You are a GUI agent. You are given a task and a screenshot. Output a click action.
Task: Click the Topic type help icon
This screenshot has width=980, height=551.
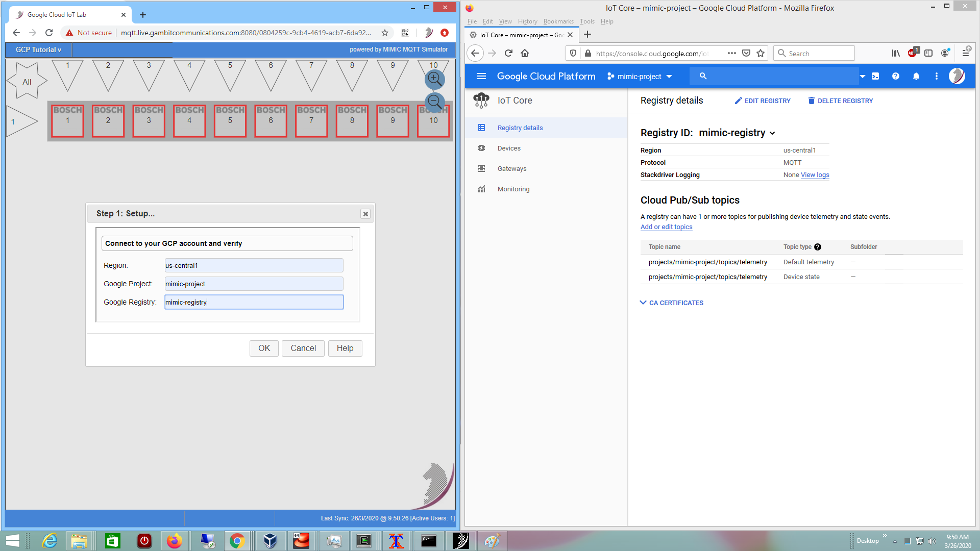[817, 247]
